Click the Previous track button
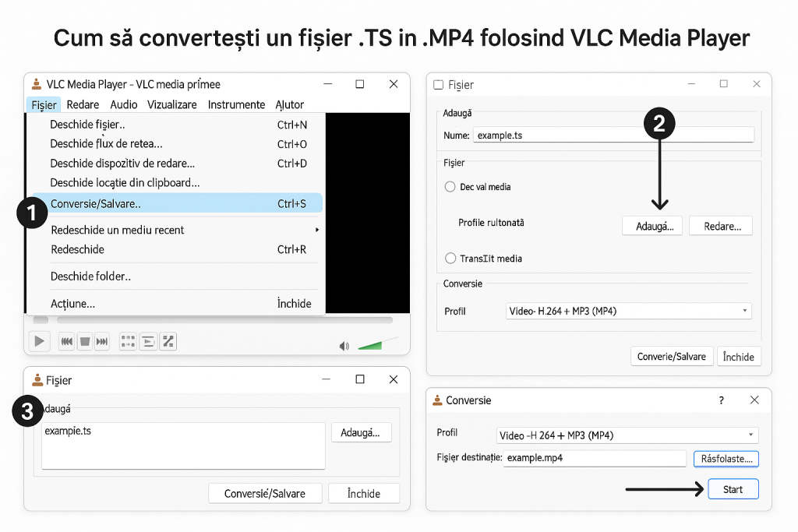Image resolution: width=798 pixels, height=532 pixels. (67, 341)
